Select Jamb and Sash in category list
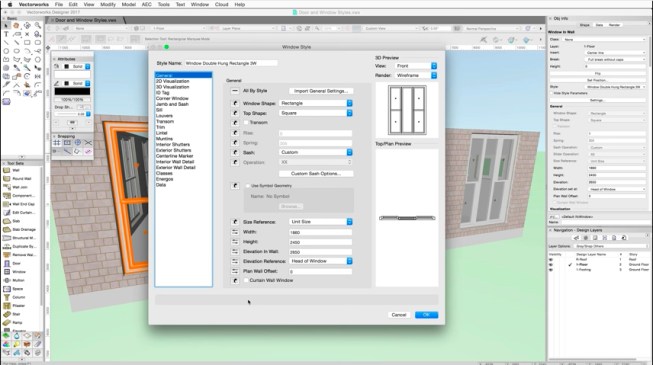This screenshot has width=653, height=365. 172,104
